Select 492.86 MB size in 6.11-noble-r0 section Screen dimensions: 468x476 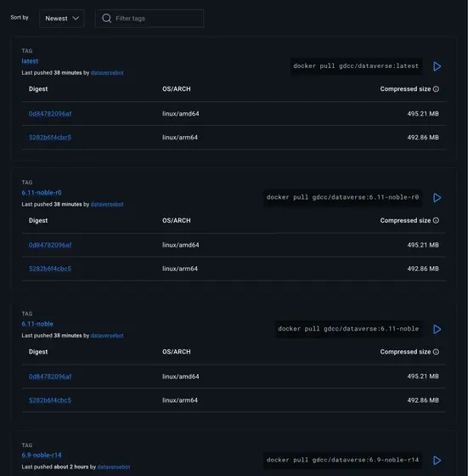pyautogui.click(x=423, y=269)
